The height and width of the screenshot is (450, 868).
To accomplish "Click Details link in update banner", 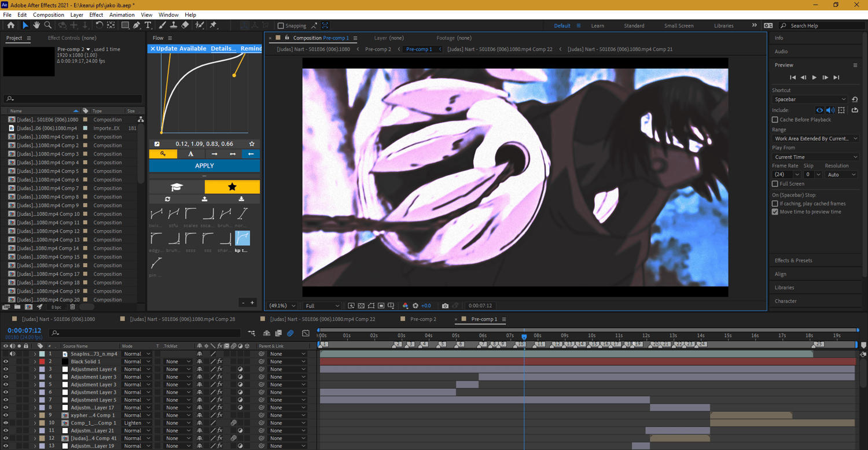I will [x=223, y=49].
